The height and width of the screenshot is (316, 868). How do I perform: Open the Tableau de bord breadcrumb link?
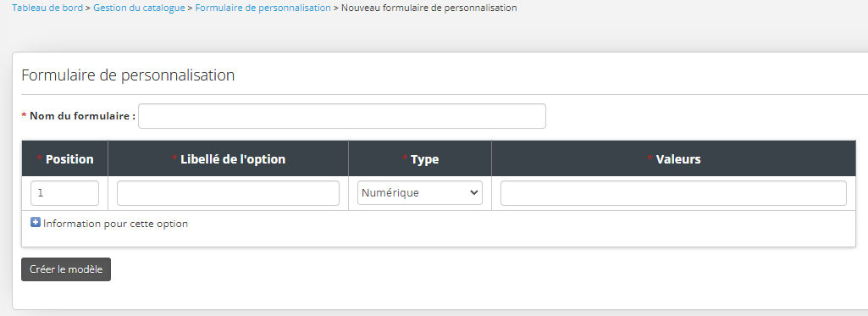click(47, 8)
